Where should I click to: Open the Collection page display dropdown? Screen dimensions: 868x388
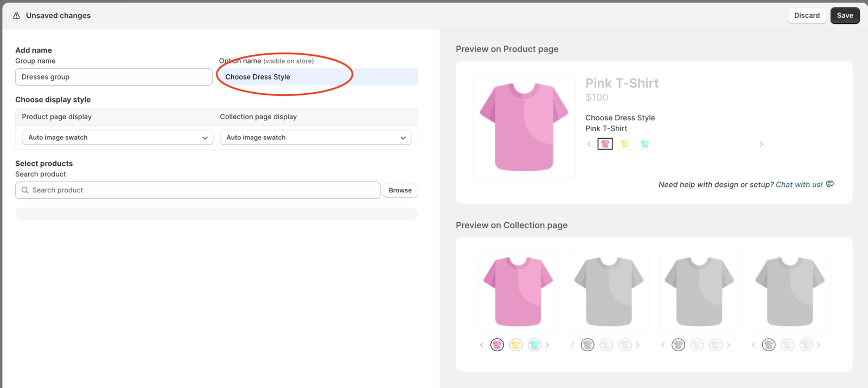(316, 138)
